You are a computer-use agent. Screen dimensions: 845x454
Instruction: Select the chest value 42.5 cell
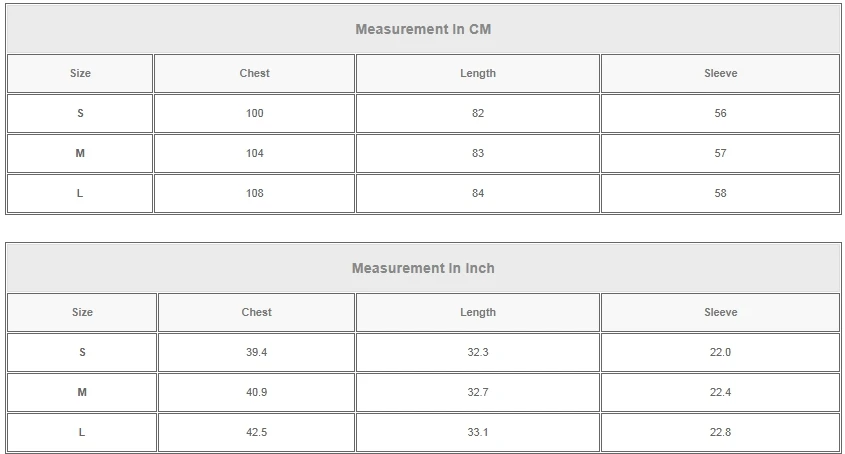click(x=257, y=433)
